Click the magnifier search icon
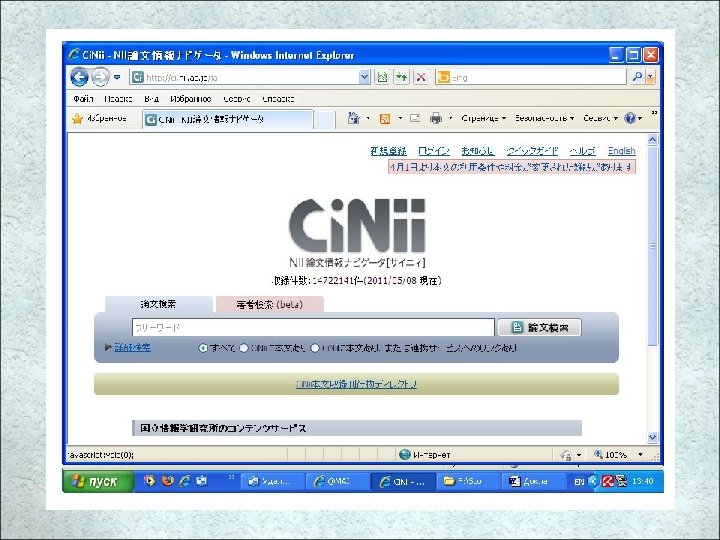The width and height of the screenshot is (720, 540). point(637,77)
